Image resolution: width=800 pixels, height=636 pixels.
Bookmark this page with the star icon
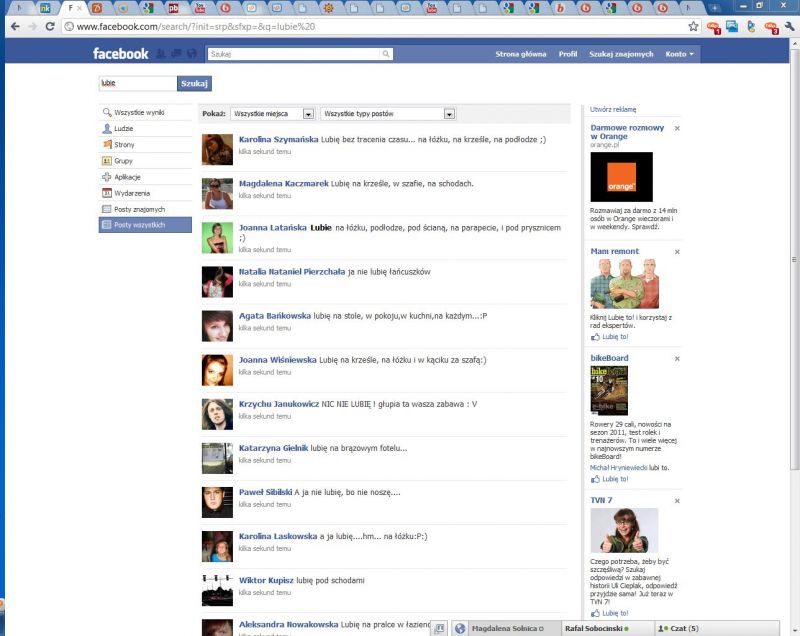point(693,27)
